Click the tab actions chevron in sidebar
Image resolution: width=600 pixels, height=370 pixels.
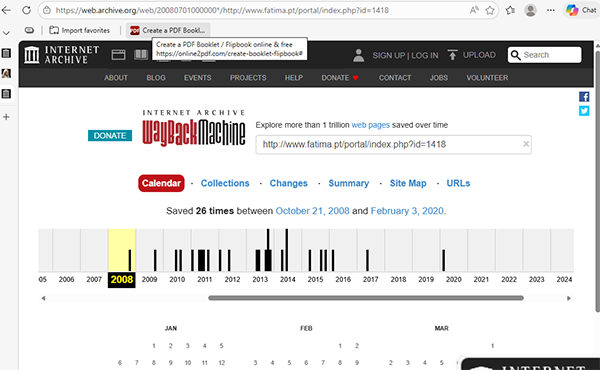coord(6,33)
